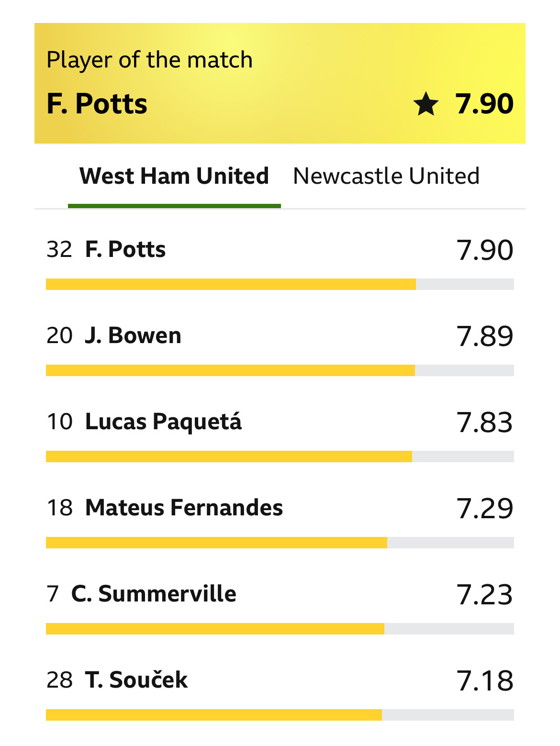Click the Player of the match heading
This screenshot has width=560, height=746.
(149, 60)
